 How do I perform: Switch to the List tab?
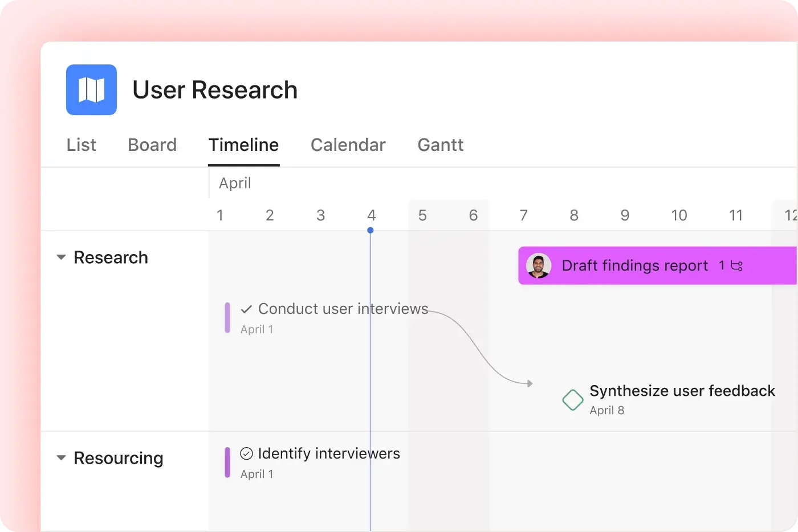(x=82, y=145)
